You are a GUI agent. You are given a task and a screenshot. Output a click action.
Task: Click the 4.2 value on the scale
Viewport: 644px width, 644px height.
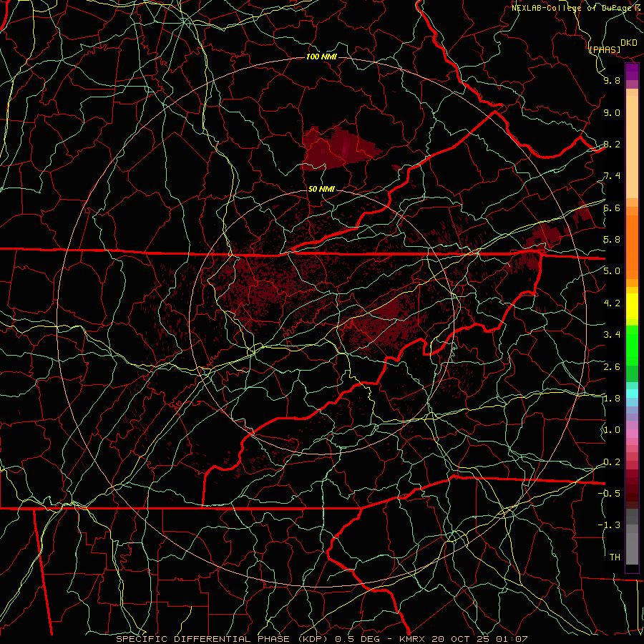(612, 303)
